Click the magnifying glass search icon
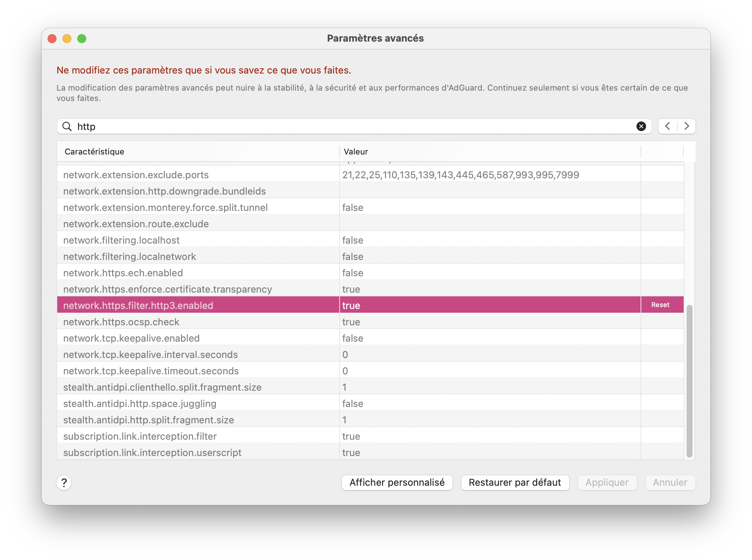This screenshot has height=560, width=752. pos(67,126)
